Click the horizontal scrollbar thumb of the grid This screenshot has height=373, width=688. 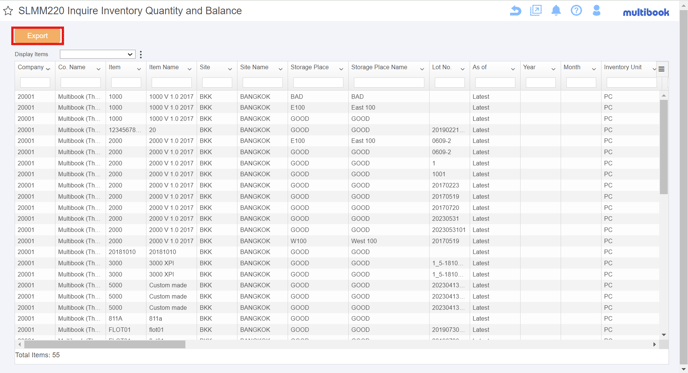[x=104, y=344]
